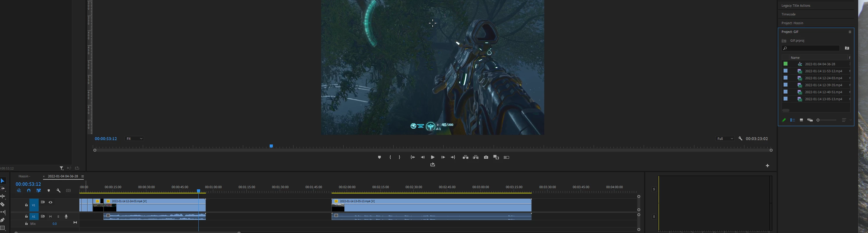
Task: Switch Project panel to freeform view
Action: (810, 120)
